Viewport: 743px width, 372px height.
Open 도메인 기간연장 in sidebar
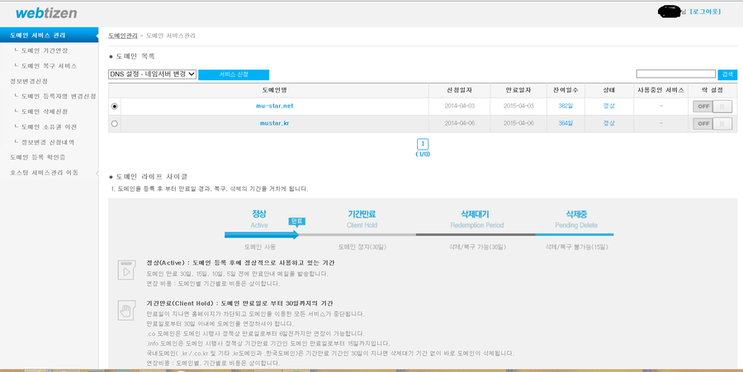pyautogui.click(x=45, y=50)
